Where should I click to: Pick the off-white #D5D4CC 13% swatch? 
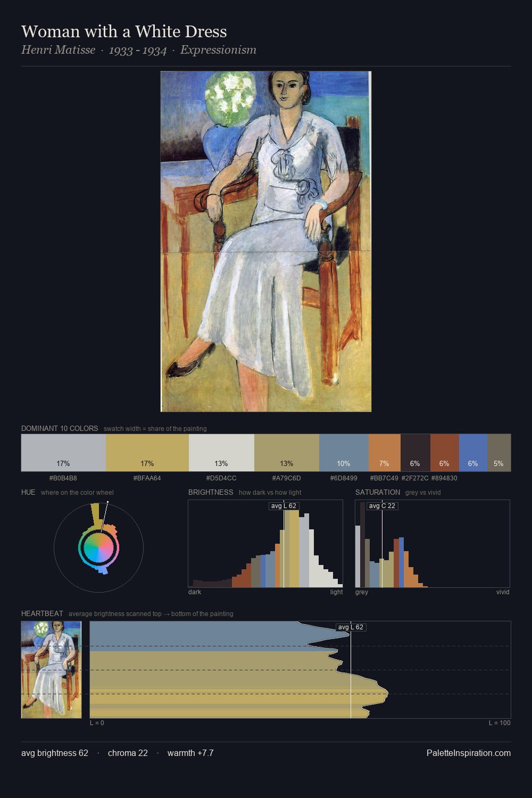221,453
